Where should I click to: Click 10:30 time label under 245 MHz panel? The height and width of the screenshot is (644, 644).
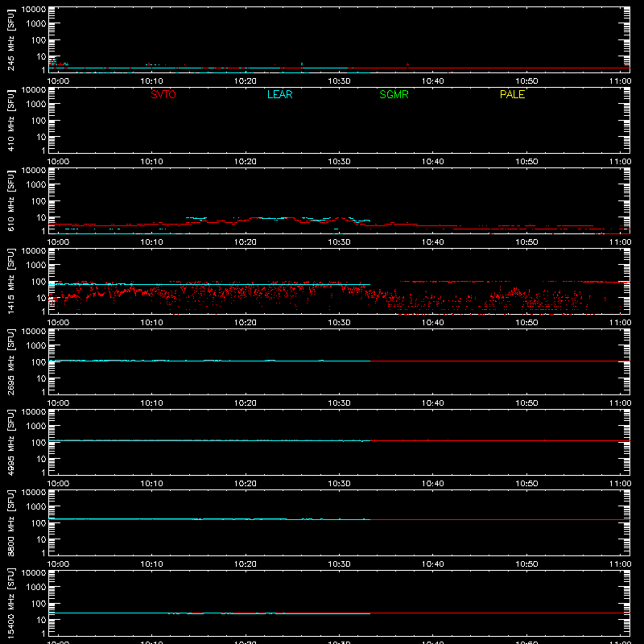339,81
